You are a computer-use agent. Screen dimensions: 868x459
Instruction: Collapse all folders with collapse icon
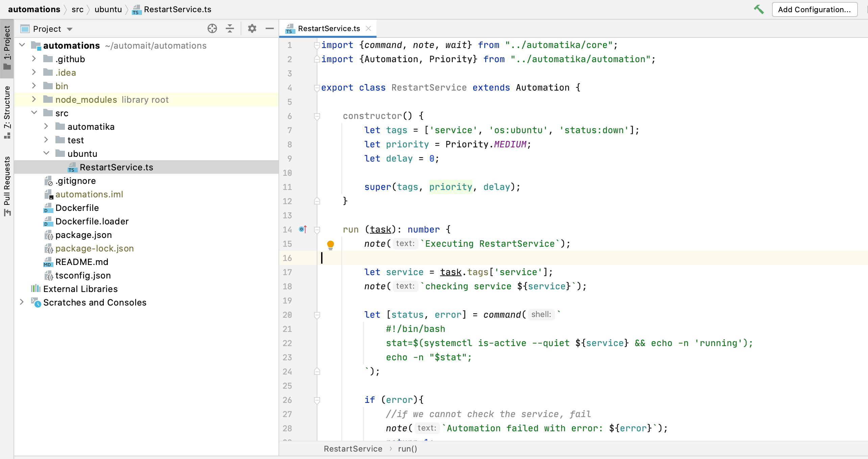click(230, 28)
